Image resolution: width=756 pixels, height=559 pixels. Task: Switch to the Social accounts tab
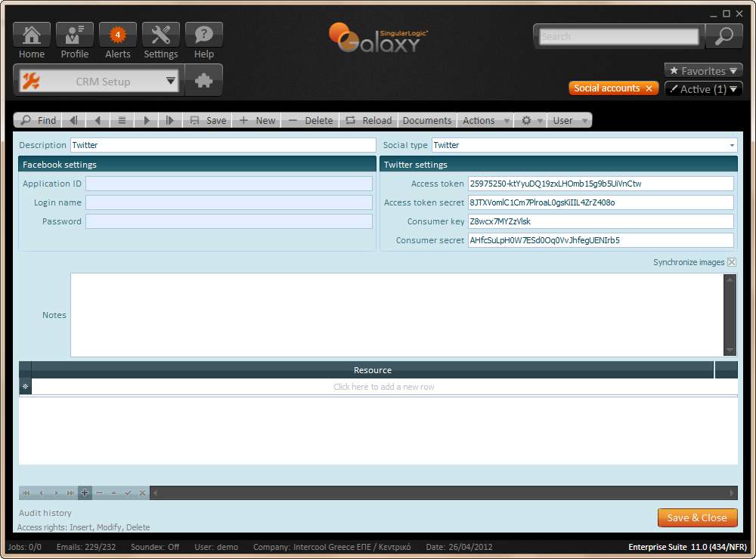(x=606, y=88)
